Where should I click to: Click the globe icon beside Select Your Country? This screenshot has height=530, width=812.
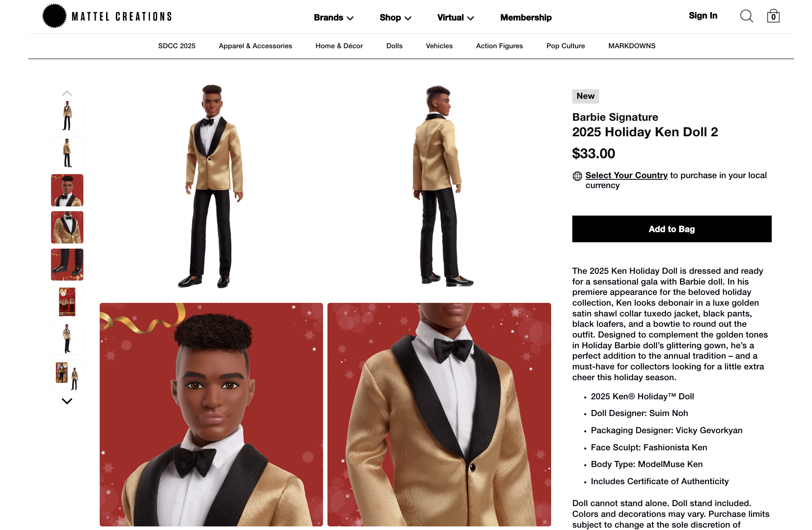click(x=577, y=176)
